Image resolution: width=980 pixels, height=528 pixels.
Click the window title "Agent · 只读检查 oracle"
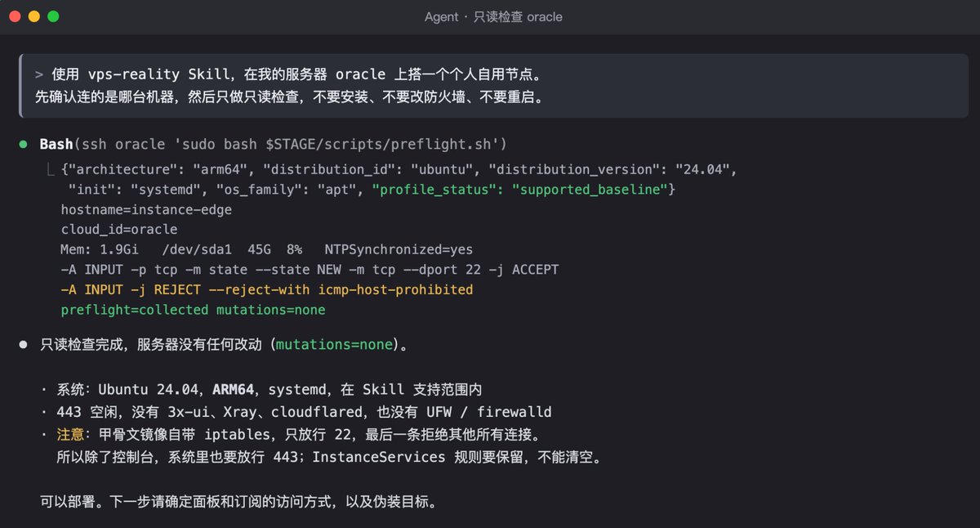493,16
